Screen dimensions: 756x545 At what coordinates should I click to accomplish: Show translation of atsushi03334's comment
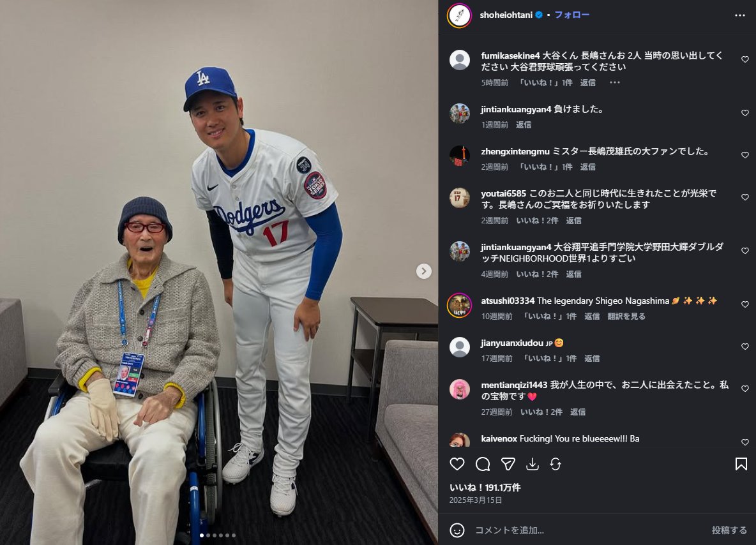point(626,316)
